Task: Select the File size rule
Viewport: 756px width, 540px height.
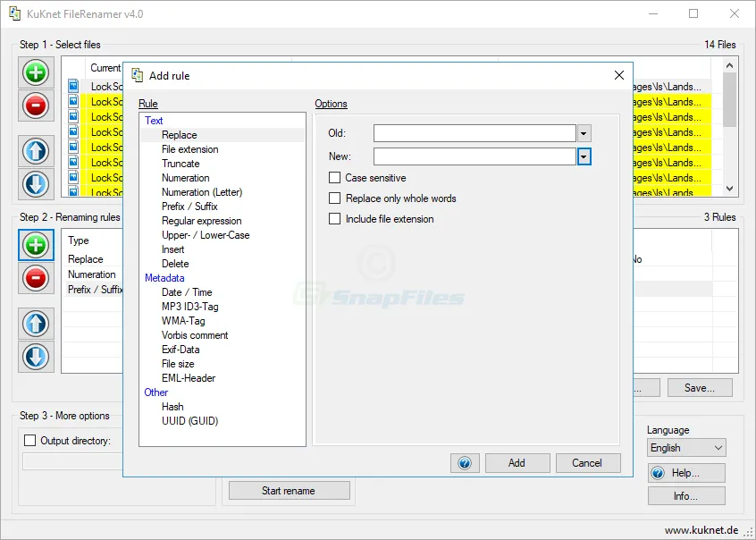Action: pos(178,364)
